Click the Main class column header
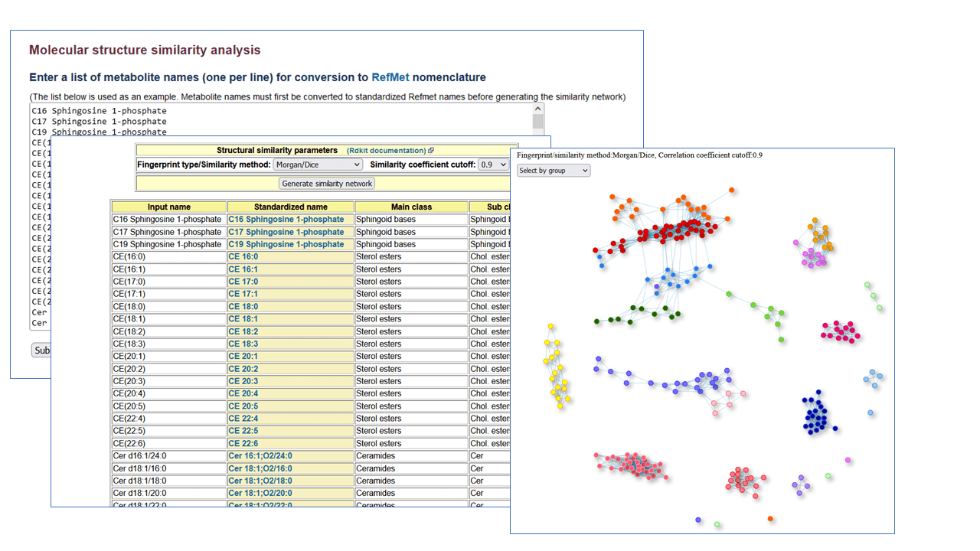The image size is (980, 551). (x=411, y=207)
